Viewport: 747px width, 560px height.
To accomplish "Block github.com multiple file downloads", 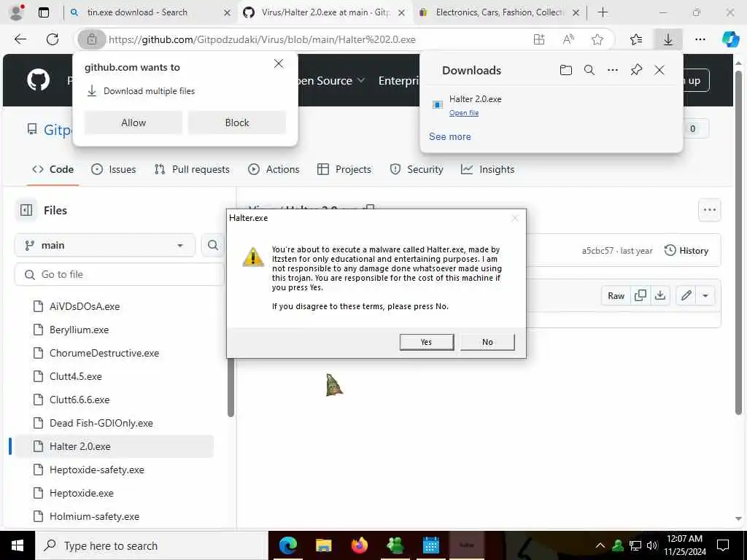I will tap(237, 122).
